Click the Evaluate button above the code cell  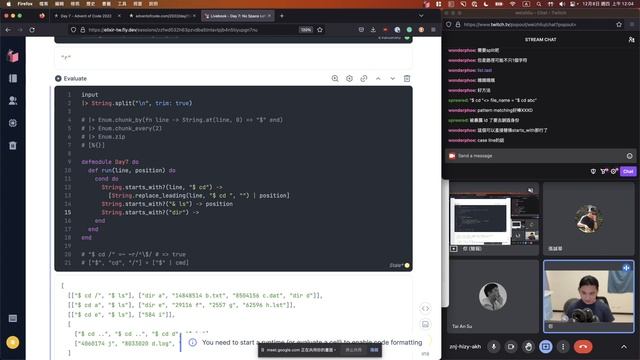tap(71, 78)
